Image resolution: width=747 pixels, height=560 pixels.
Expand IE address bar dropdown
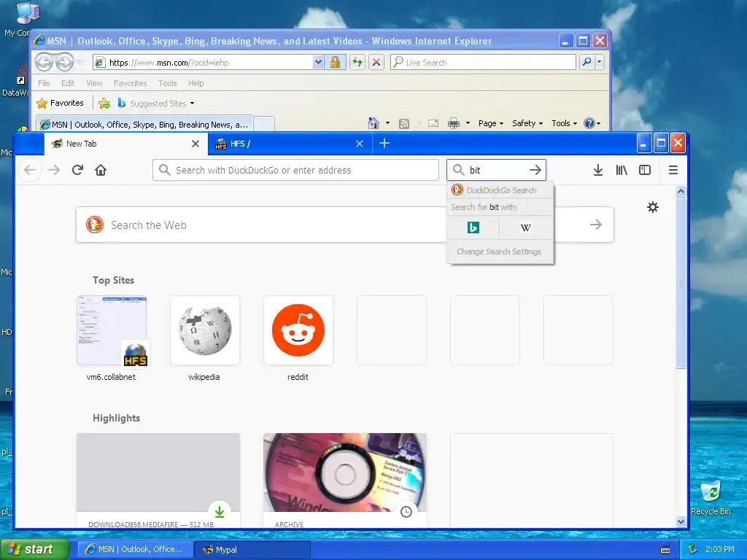318,62
